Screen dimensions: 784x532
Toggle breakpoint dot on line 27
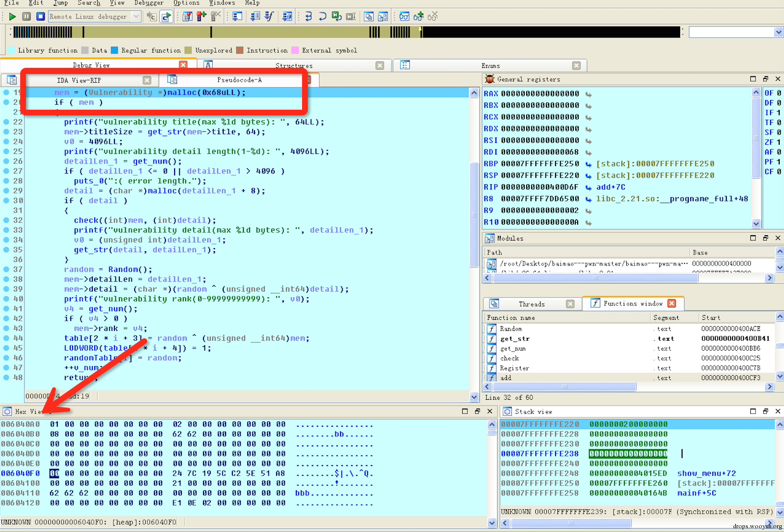tap(6, 171)
